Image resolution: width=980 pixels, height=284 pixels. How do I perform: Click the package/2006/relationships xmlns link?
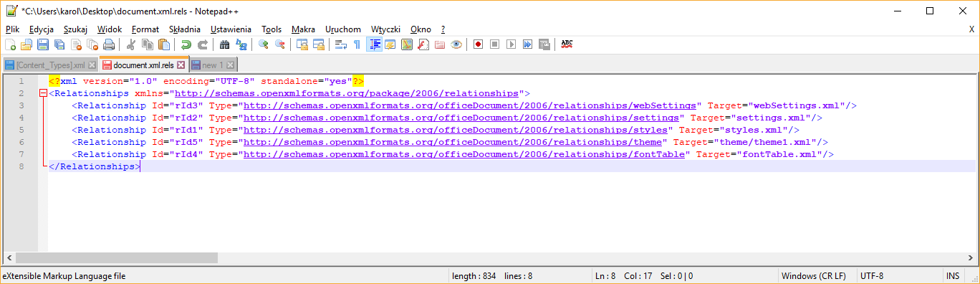click(x=347, y=93)
